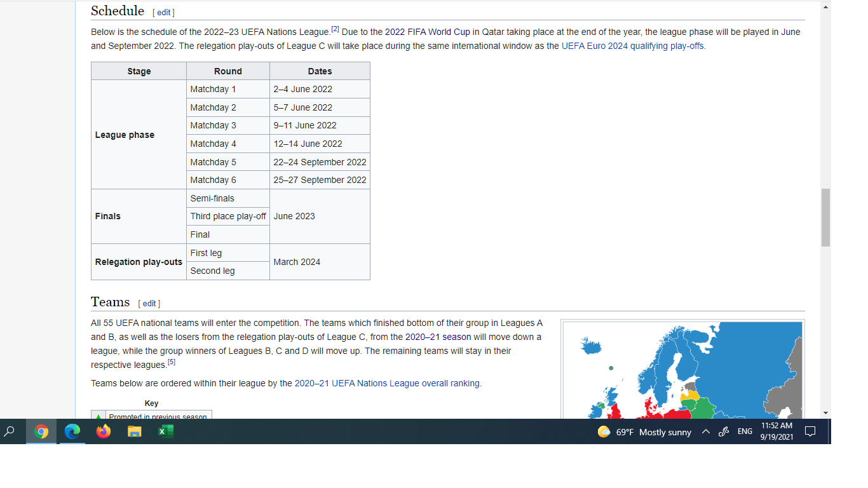This screenshot has width=868, height=488.
Task: Click the page scrollbar up arrow
Action: [825, 7]
